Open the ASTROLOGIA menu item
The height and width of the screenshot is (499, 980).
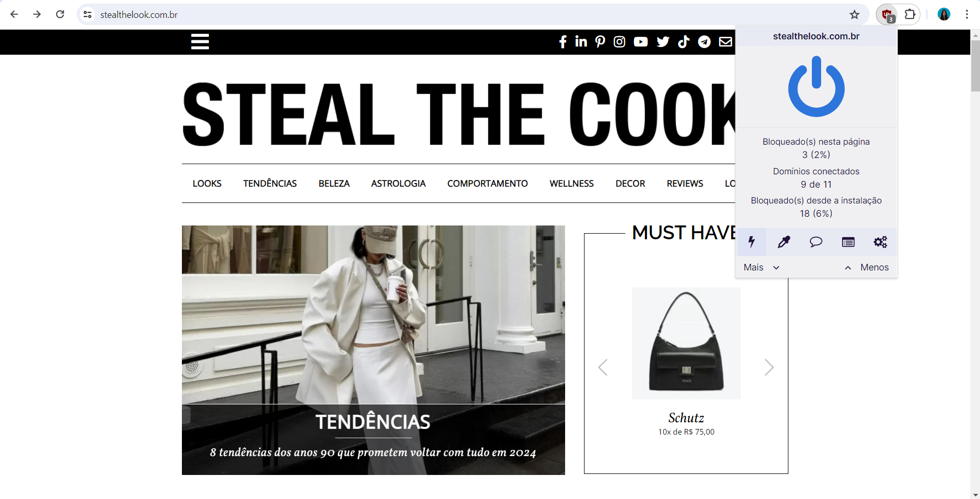[x=398, y=184]
